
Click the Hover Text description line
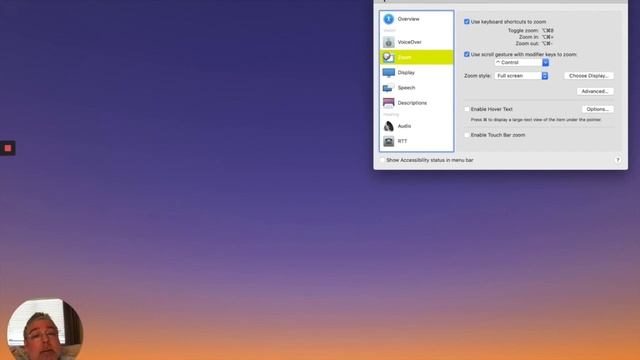pos(536,120)
